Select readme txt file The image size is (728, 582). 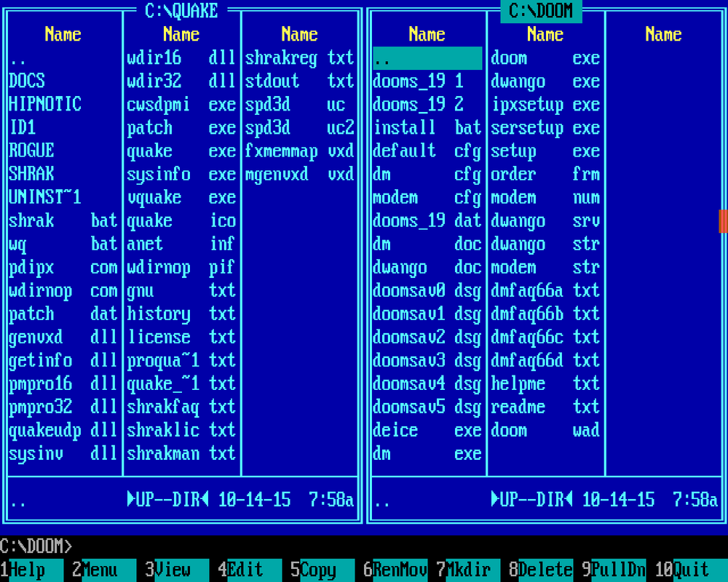tap(546, 407)
